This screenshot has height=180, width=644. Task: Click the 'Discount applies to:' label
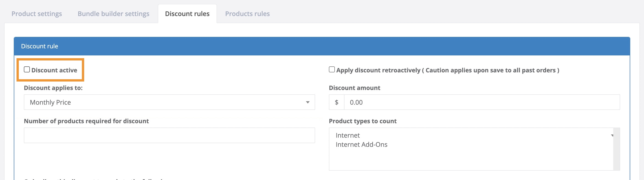tap(53, 88)
